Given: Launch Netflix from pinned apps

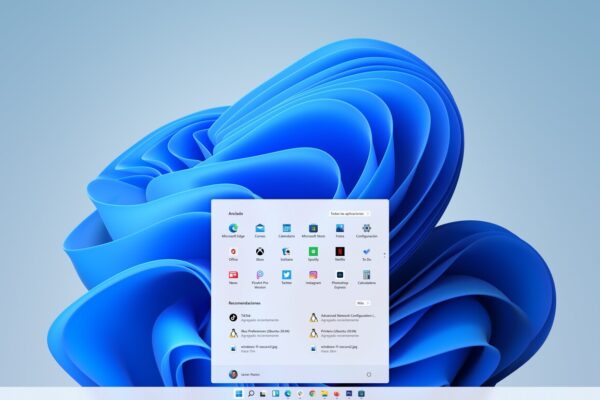Looking at the screenshot, I should [340, 254].
